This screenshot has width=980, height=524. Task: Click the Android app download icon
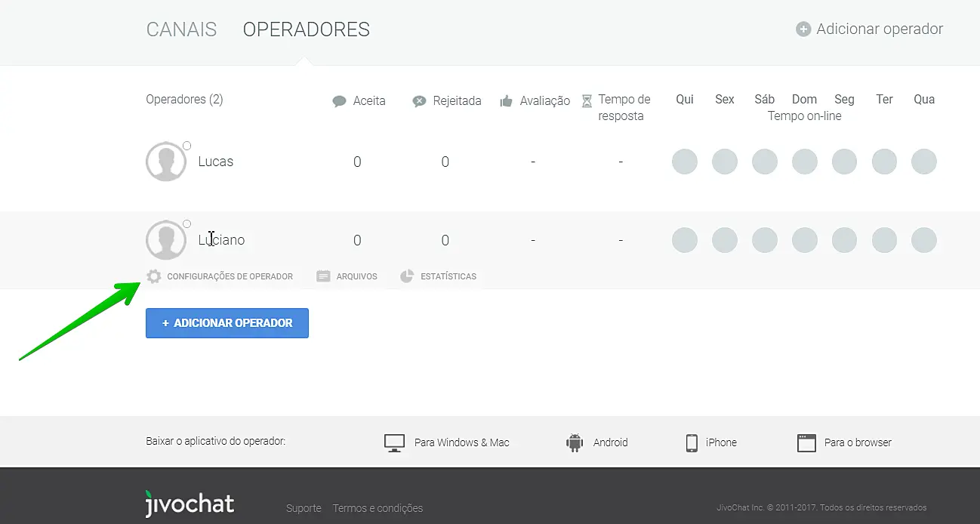(574, 442)
